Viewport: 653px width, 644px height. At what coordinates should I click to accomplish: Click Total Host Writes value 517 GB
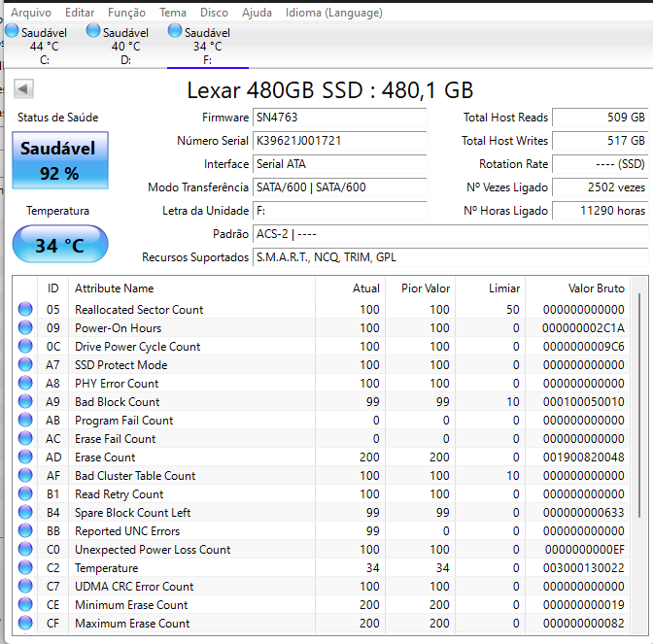tap(601, 141)
